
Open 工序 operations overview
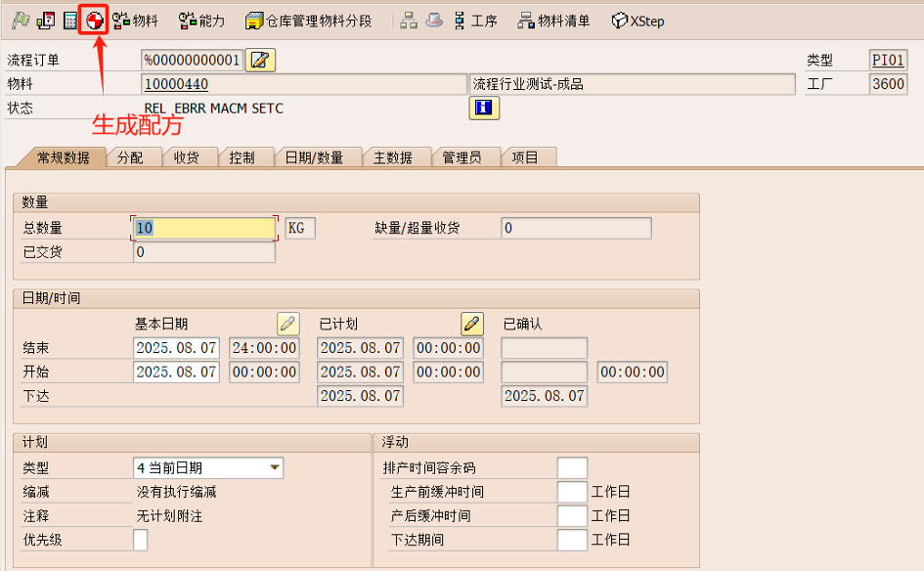pos(475,21)
